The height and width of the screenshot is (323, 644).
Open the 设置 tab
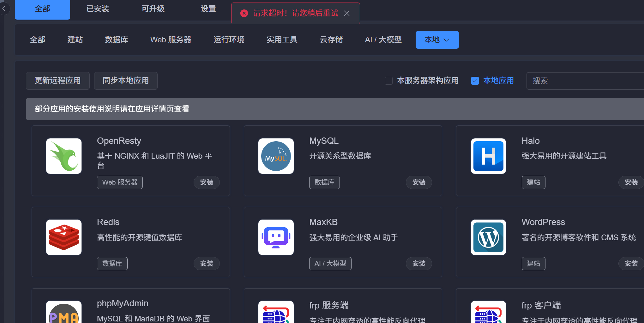pyautogui.click(x=208, y=9)
